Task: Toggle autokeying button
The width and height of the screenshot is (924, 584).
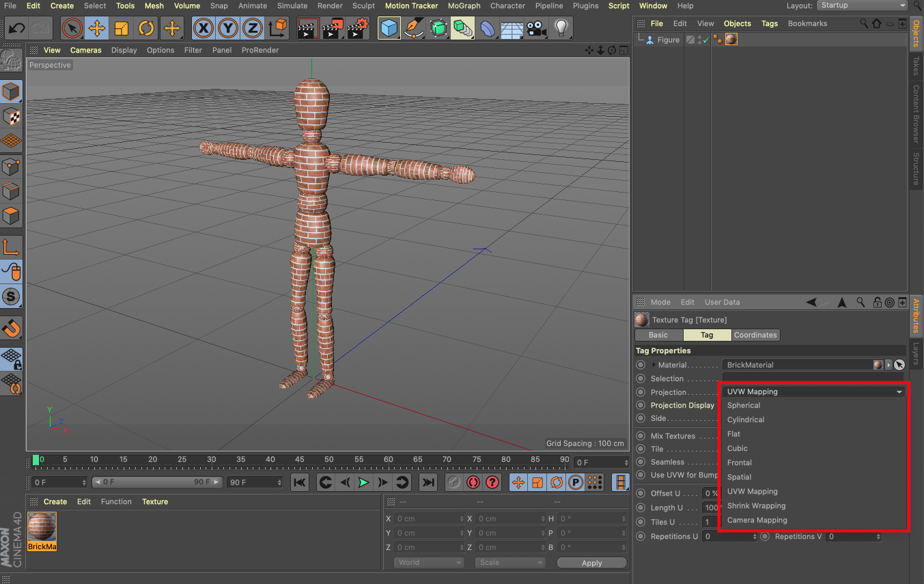Action: click(x=473, y=483)
